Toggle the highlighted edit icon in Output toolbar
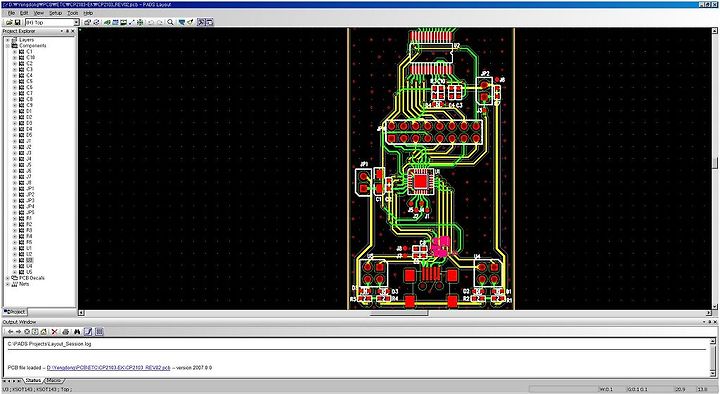This screenshot has height=394, width=720. [88, 332]
